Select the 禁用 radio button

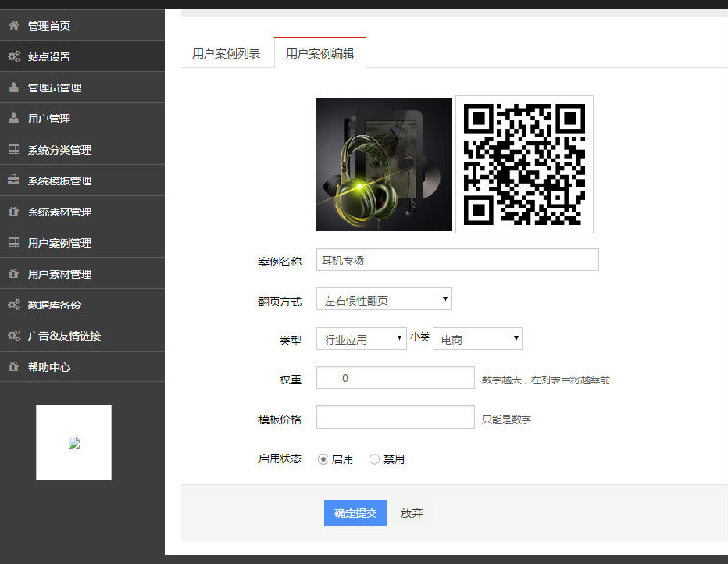(375, 459)
